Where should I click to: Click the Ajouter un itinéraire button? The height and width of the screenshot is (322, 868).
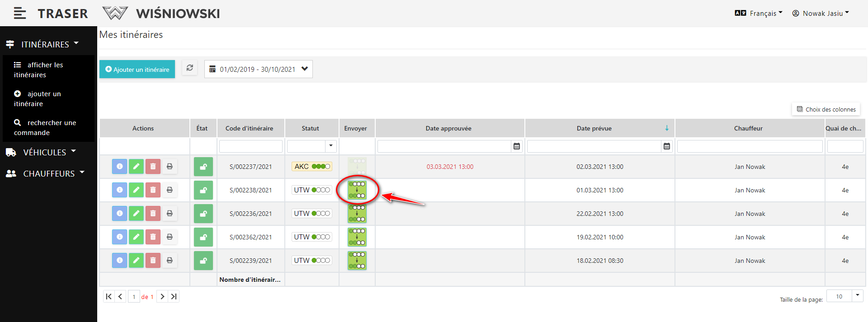[137, 69]
